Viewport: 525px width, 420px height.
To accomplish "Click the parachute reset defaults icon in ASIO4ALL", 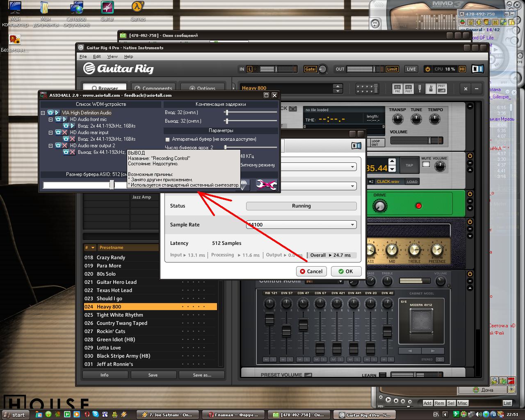I will pyautogui.click(x=245, y=185).
